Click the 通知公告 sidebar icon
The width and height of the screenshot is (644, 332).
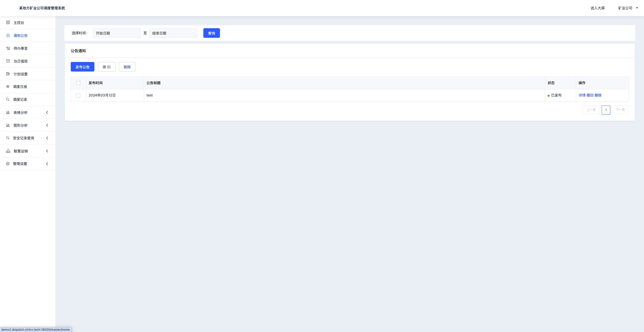click(8, 35)
